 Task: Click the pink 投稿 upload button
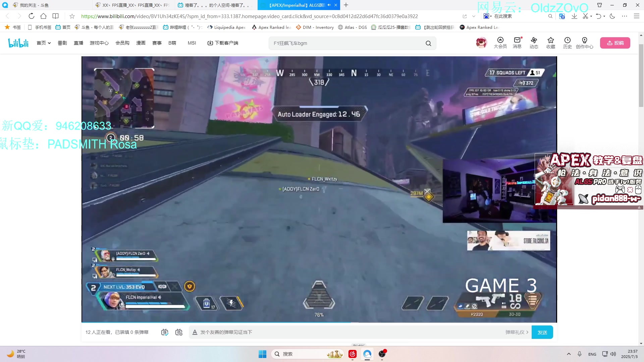[615, 43]
